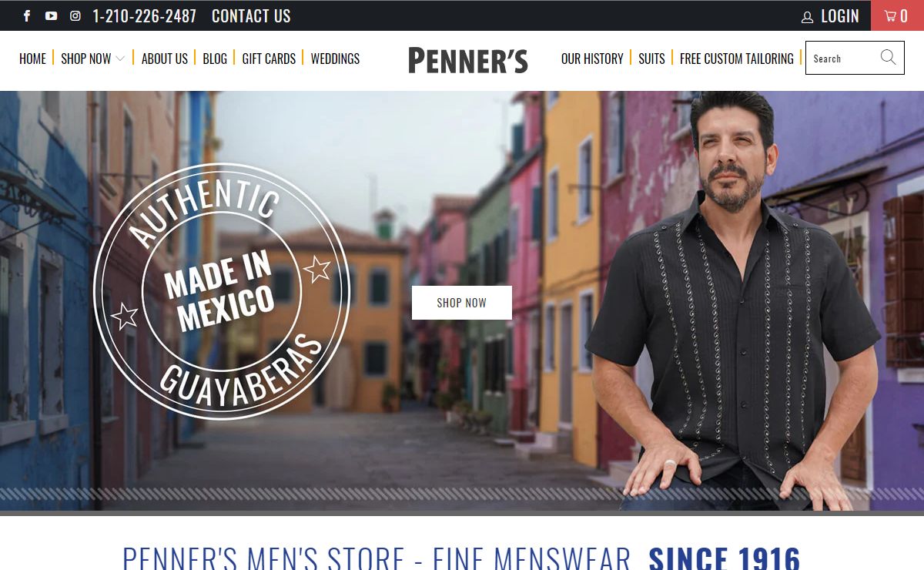Open Free Custom Tailoring page
The image size is (924, 570).
point(737,59)
